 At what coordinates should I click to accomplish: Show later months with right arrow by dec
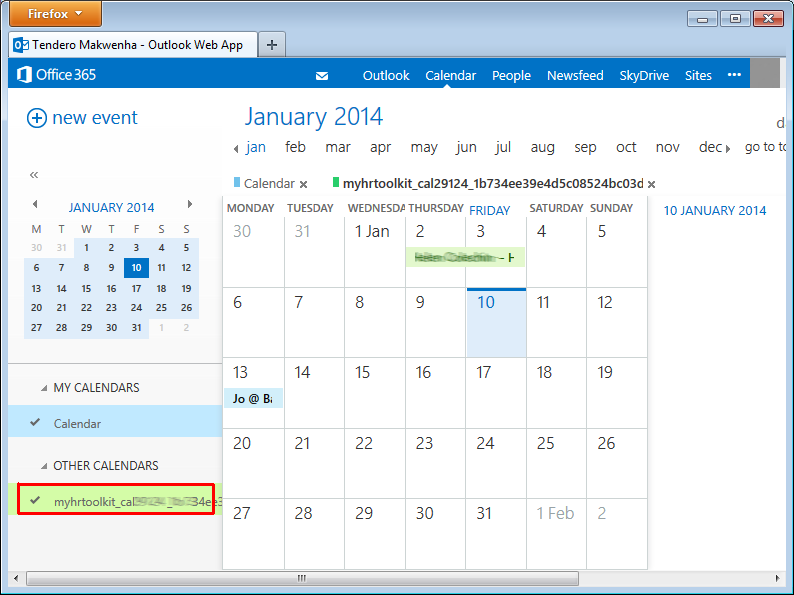(x=728, y=149)
